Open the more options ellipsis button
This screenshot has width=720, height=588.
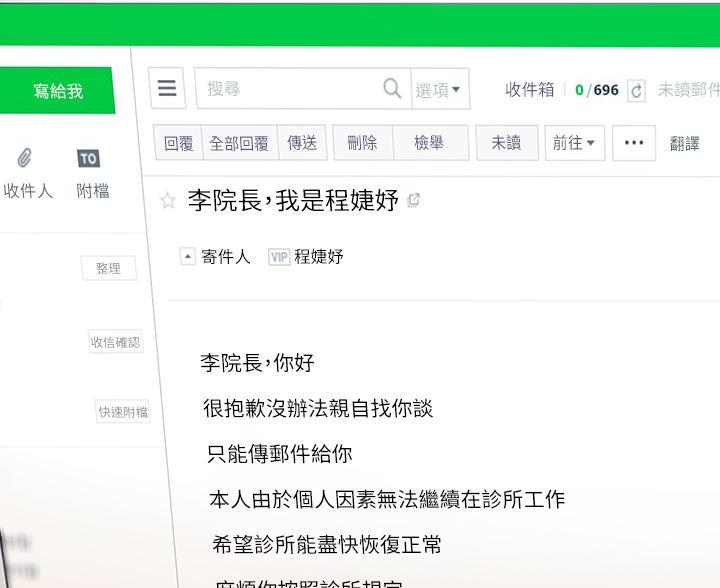[633, 143]
